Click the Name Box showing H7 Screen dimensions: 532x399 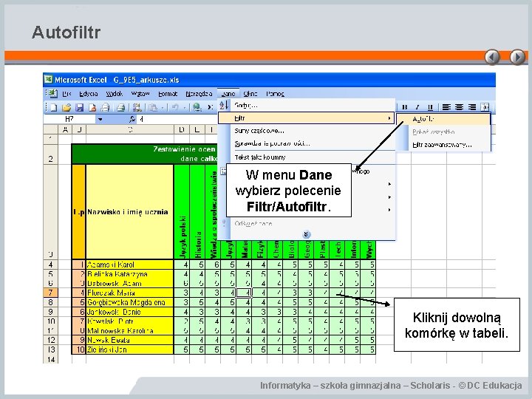[69, 119]
